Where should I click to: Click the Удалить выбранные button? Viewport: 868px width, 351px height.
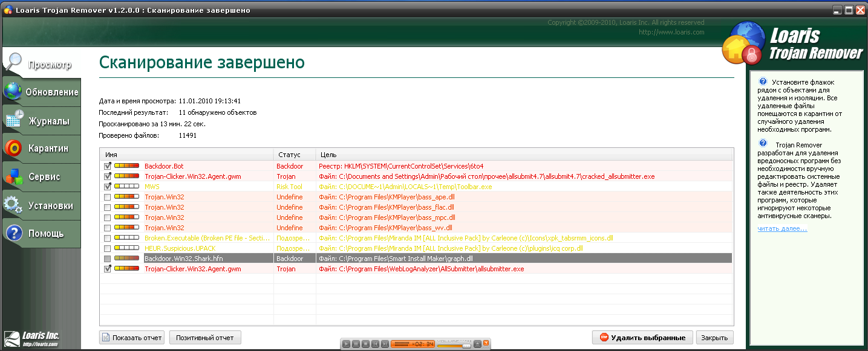pos(642,338)
